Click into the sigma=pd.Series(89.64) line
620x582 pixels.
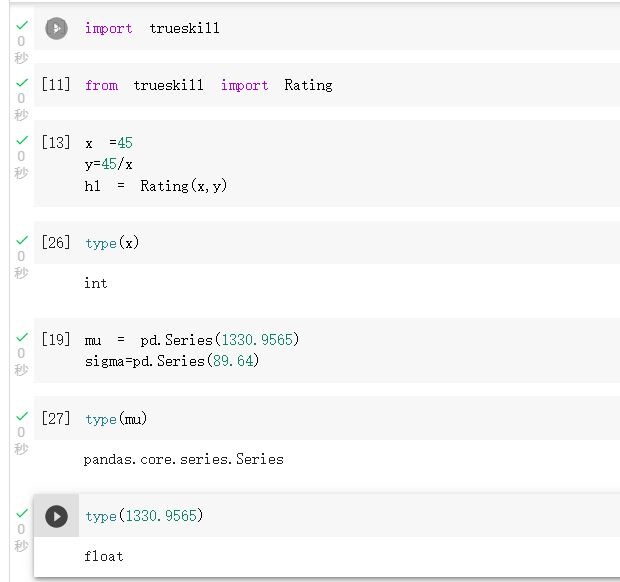pyautogui.click(x=171, y=361)
